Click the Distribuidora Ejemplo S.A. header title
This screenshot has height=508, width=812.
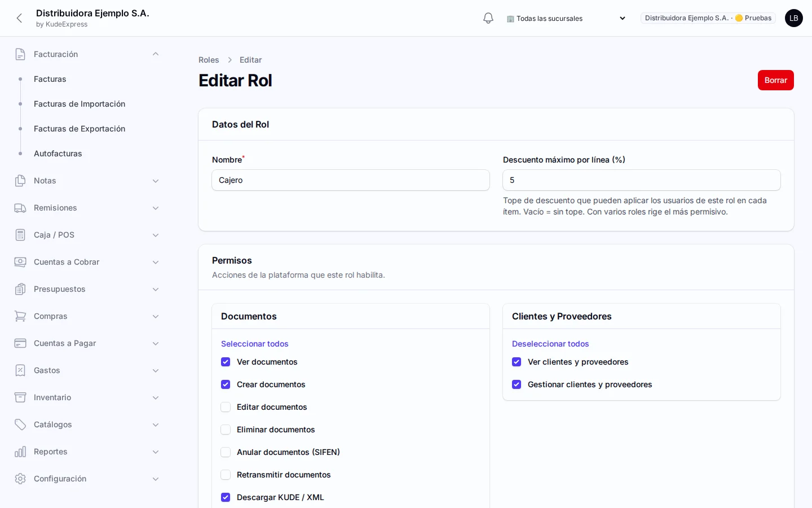pyautogui.click(x=92, y=13)
